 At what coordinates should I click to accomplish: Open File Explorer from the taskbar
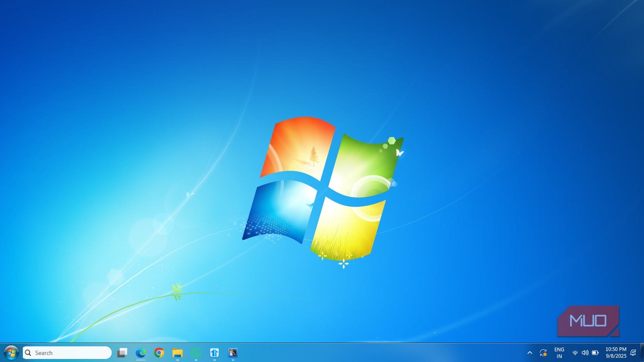(x=178, y=353)
